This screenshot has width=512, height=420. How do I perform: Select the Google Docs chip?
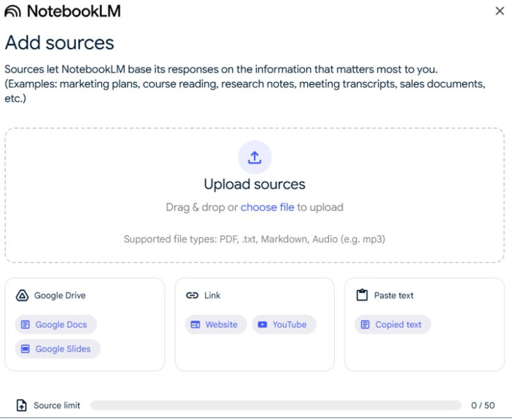(x=56, y=325)
